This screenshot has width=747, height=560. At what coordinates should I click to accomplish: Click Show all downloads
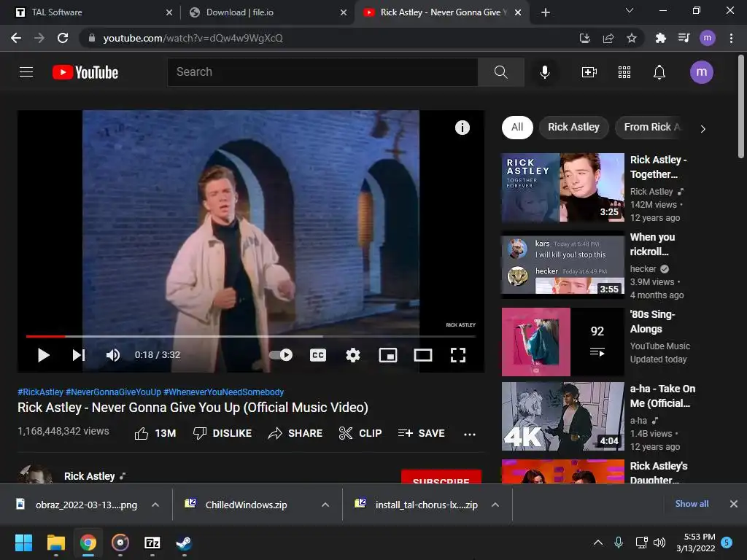692,504
